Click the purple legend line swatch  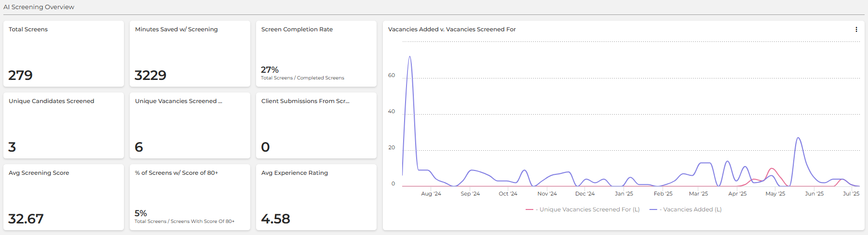pyautogui.click(x=653, y=209)
